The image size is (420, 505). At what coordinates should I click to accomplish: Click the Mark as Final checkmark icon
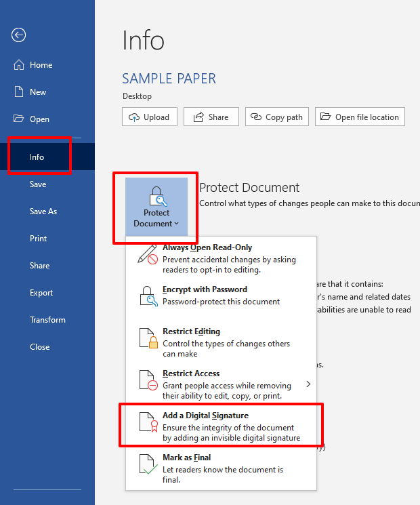(x=148, y=464)
